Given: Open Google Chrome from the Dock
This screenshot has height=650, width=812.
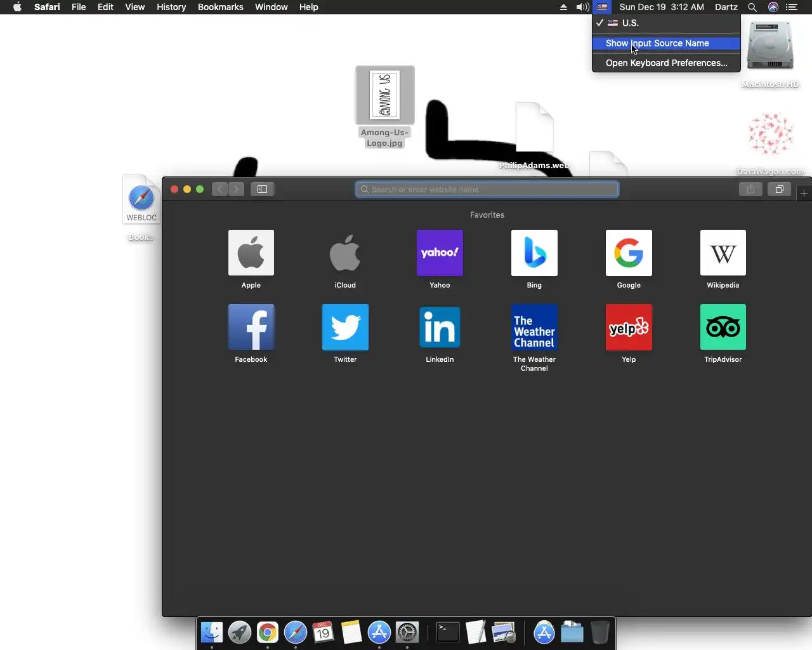Looking at the screenshot, I should point(268,632).
